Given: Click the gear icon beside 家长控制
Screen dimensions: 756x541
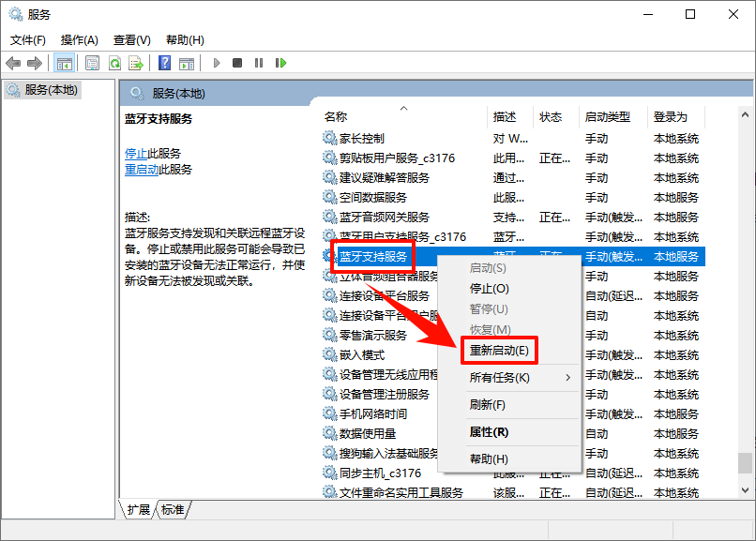Looking at the screenshot, I should [330, 139].
